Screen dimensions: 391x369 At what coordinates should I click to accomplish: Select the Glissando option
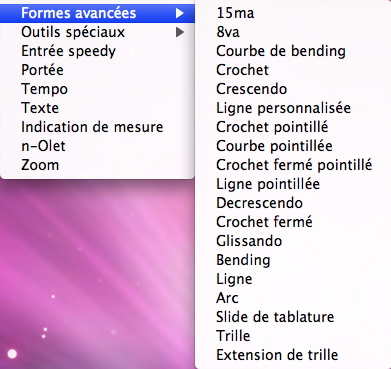coord(293,241)
